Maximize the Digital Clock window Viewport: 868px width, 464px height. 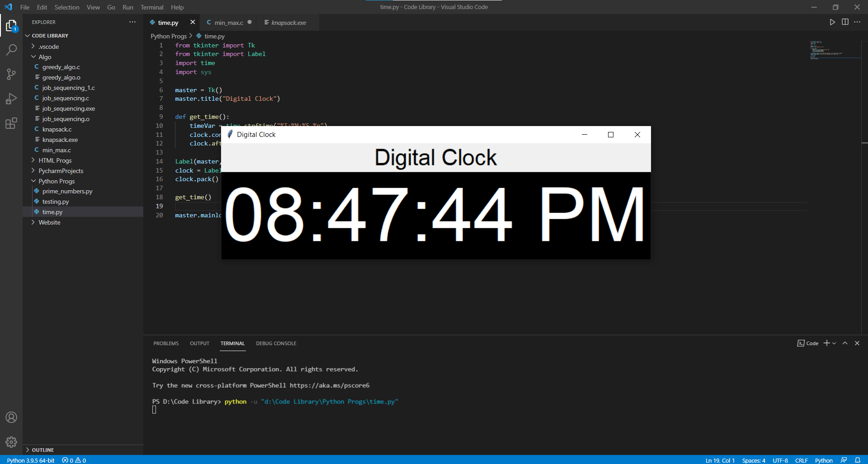(611, 135)
